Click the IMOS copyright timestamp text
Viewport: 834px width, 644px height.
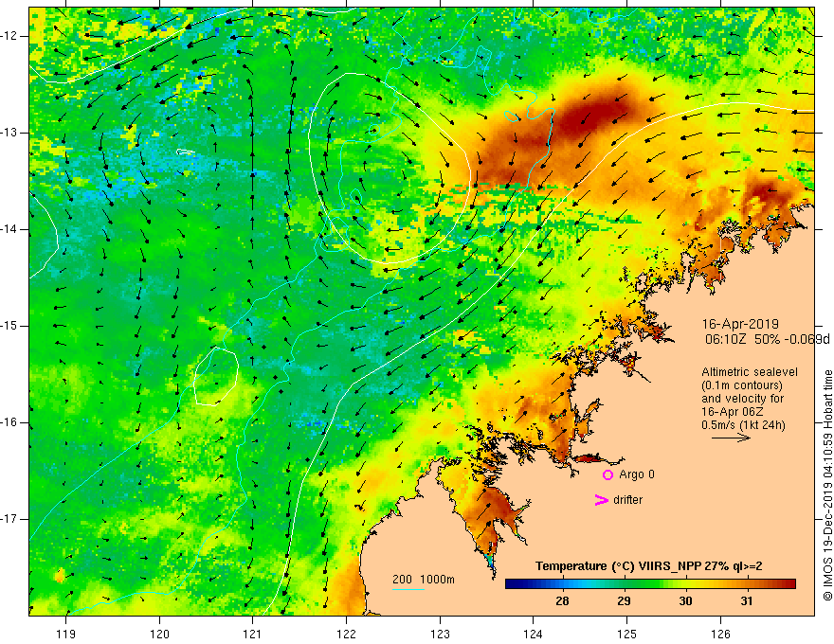pos(827,485)
